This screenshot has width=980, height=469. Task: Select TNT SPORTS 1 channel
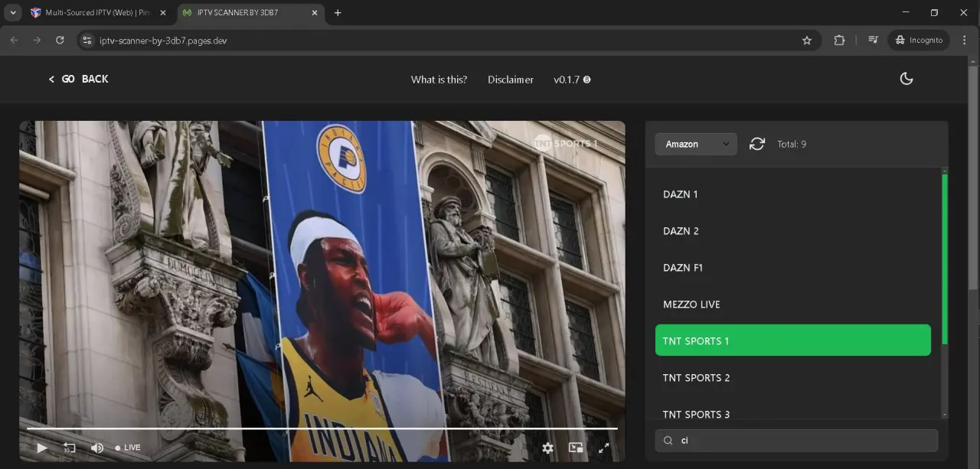793,340
